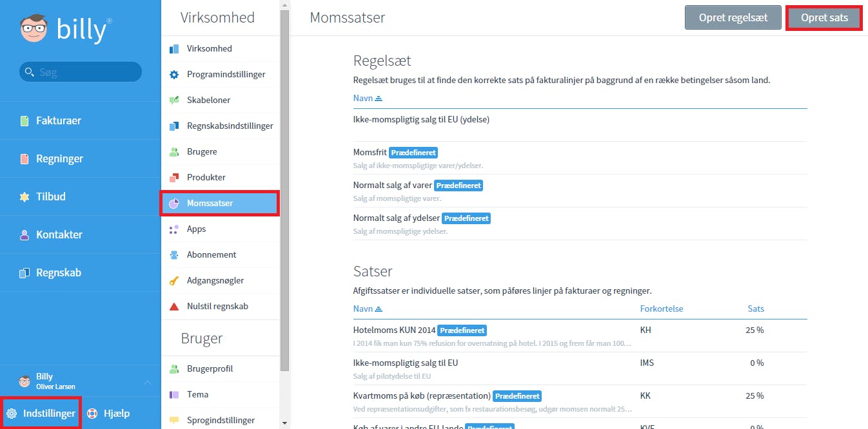The width and height of the screenshot is (868, 429).
Task: Click the Forkortelse column header
Action: [662, 309]
